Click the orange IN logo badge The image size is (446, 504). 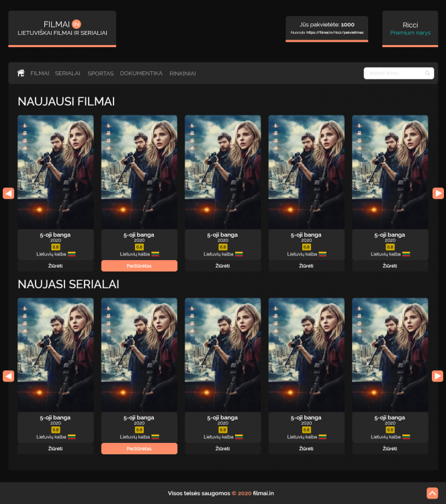(x=76, y=24)
